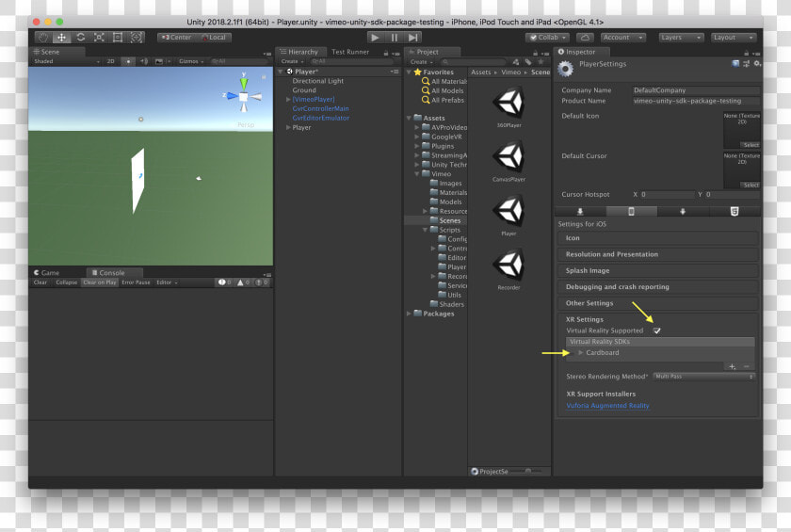Toggle Clear on Play in Console

(100, 282)
